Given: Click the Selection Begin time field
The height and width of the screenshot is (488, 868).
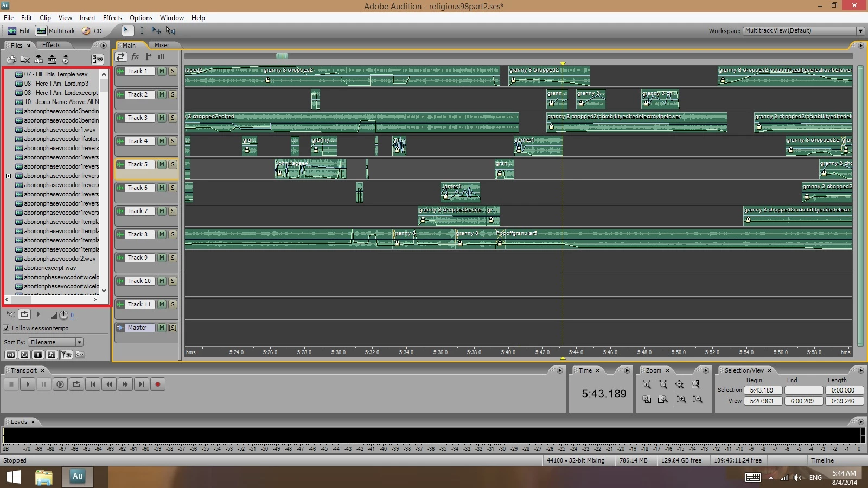Looking at the screenshot, I should (763, 390).
